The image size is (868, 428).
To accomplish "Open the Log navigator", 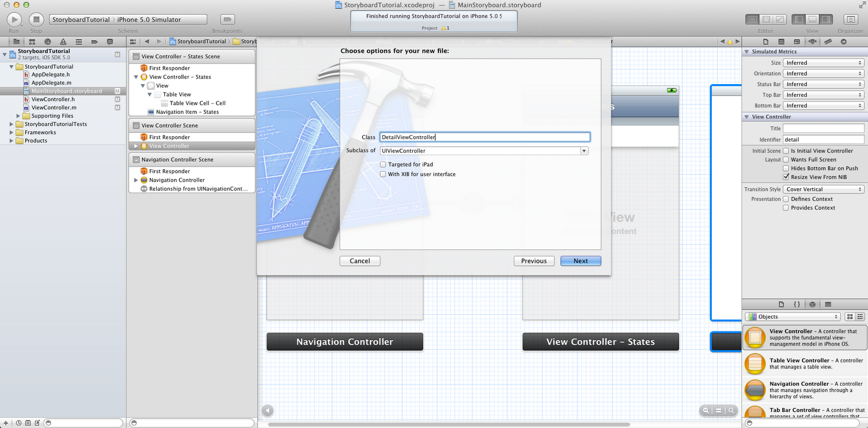I will click(110, 42).
